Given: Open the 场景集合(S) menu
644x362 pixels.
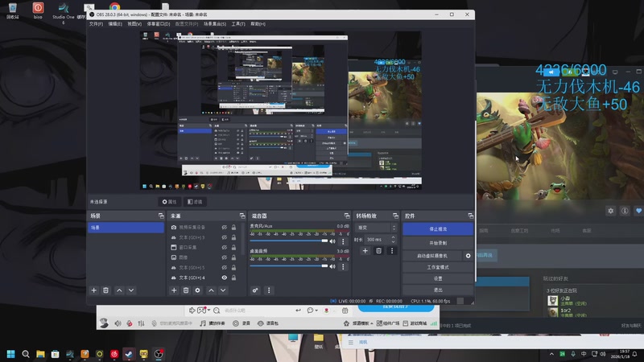Looking at the screenshot, I should (215, 24).
